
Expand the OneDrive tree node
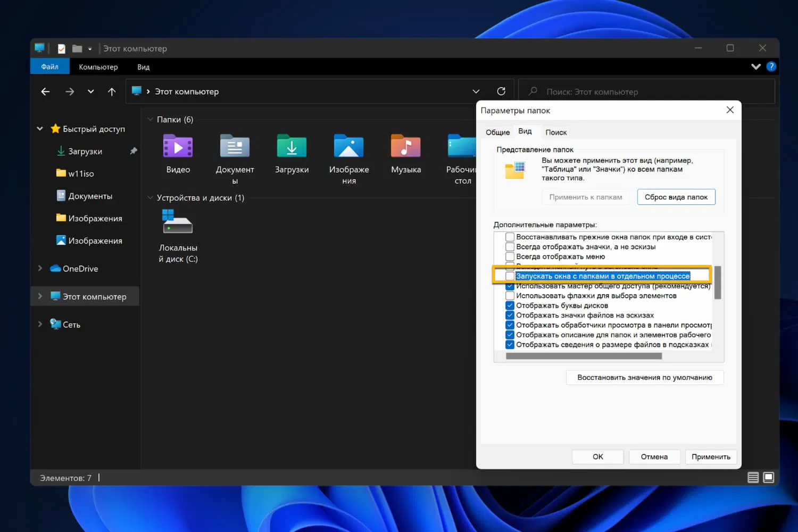point(40,269)
